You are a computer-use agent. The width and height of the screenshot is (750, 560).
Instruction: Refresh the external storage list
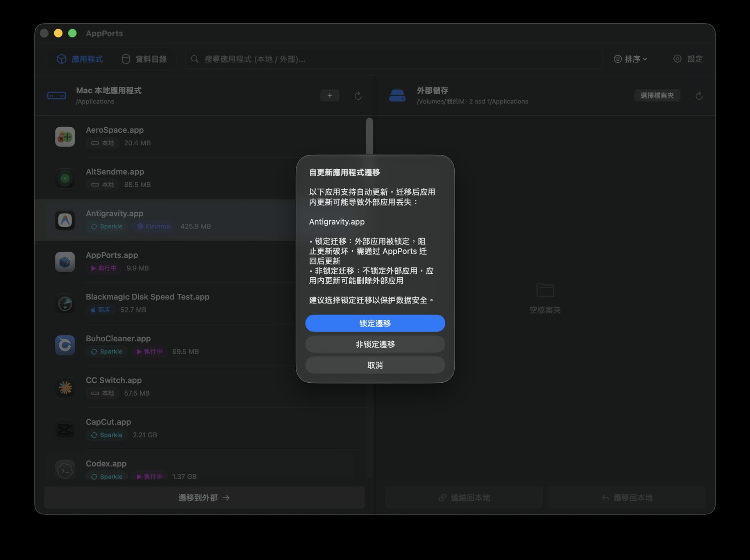pyautogui.click(x=699, y=96)
